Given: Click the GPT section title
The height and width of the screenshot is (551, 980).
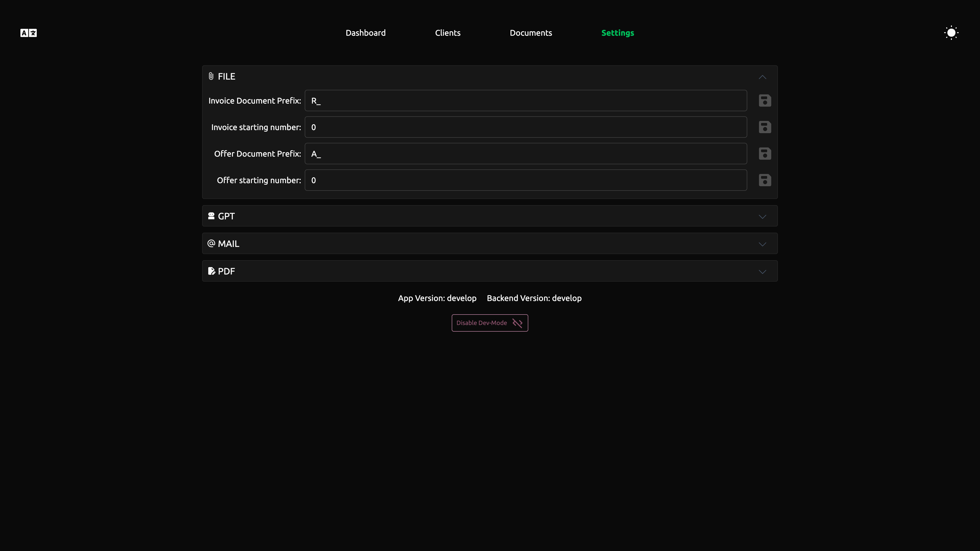Looking at the screenshot, I should [x=226, y=216].
